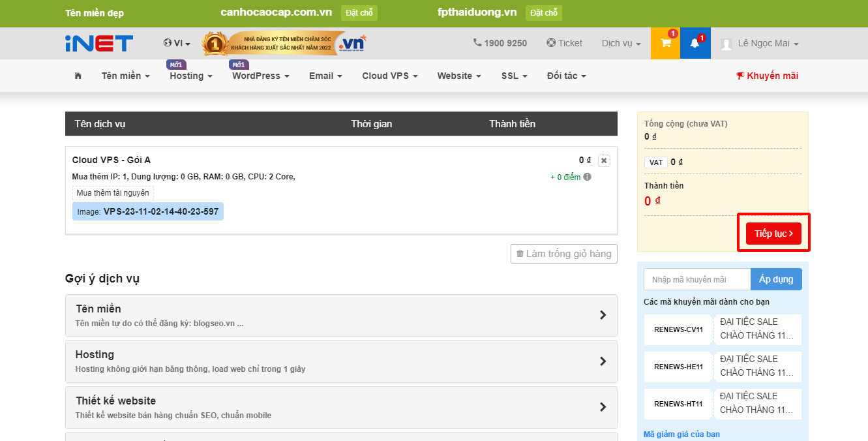Click Làm trống giỏ hàng button
This screenshot has width=868, height=441.
pos(564,254)
